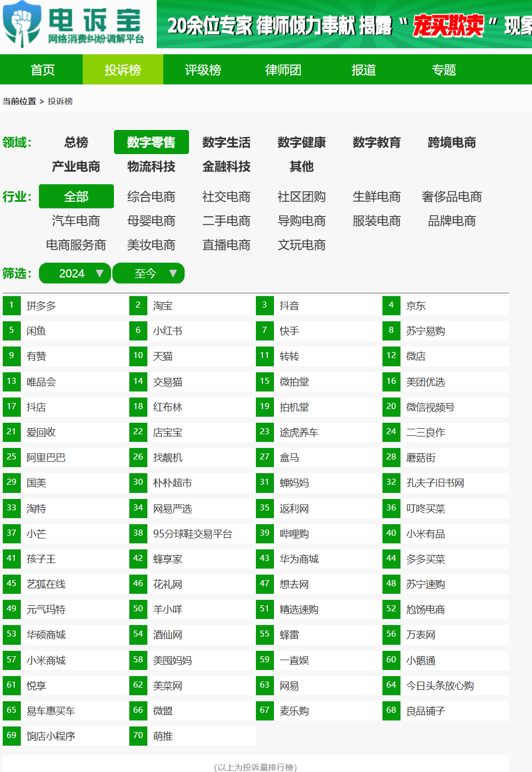Open rank 1 拼多多 entry
This screenshot has height=772, width=532.
[x=66, y=306]
